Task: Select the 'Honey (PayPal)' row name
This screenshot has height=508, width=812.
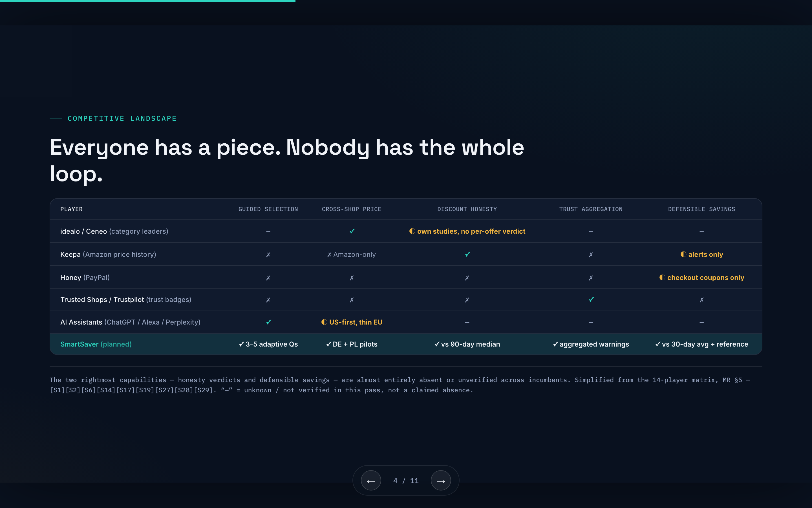Action: click(x=85, y=277)
